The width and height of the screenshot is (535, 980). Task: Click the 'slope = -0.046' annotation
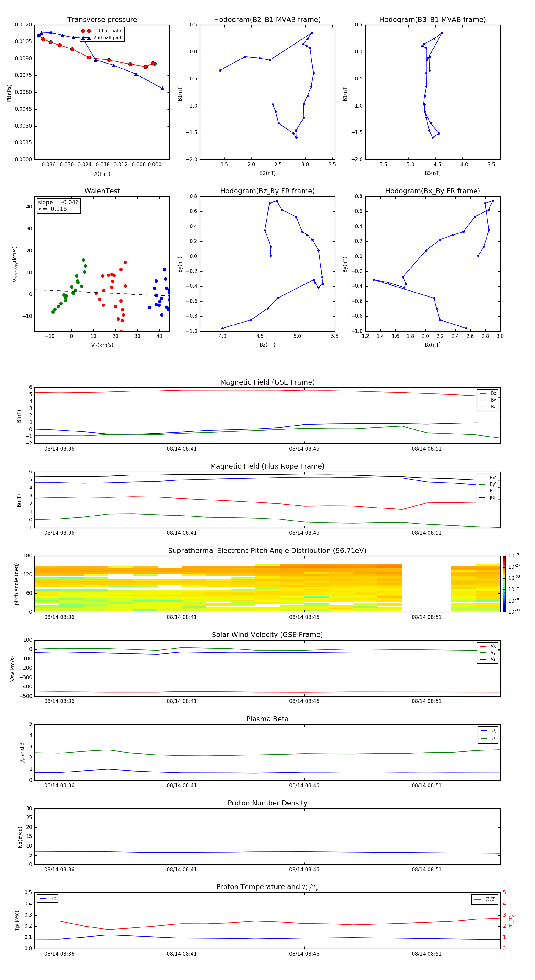click(x=58, y=203)
